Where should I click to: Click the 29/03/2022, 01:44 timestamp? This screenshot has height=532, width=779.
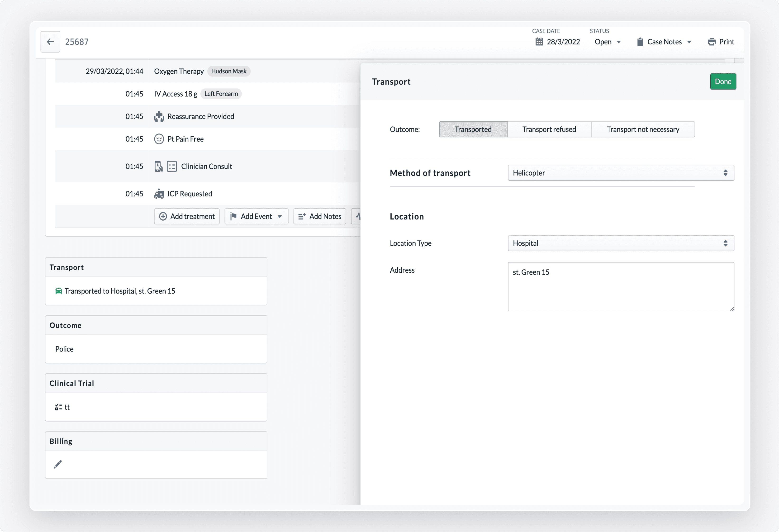tap(114, 71)
